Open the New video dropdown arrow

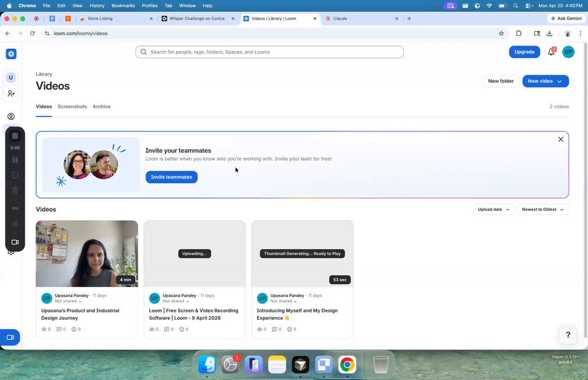(x=559, y=81)
